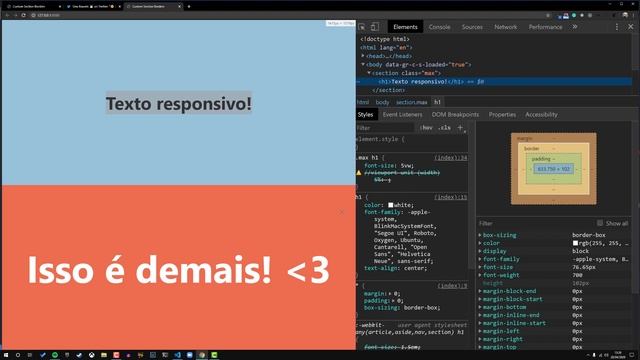The width and height of the screenshot is (640, 360).
Task: Toggle element state with :hov button
Action: pyautogui.click(x=426, y=128)
